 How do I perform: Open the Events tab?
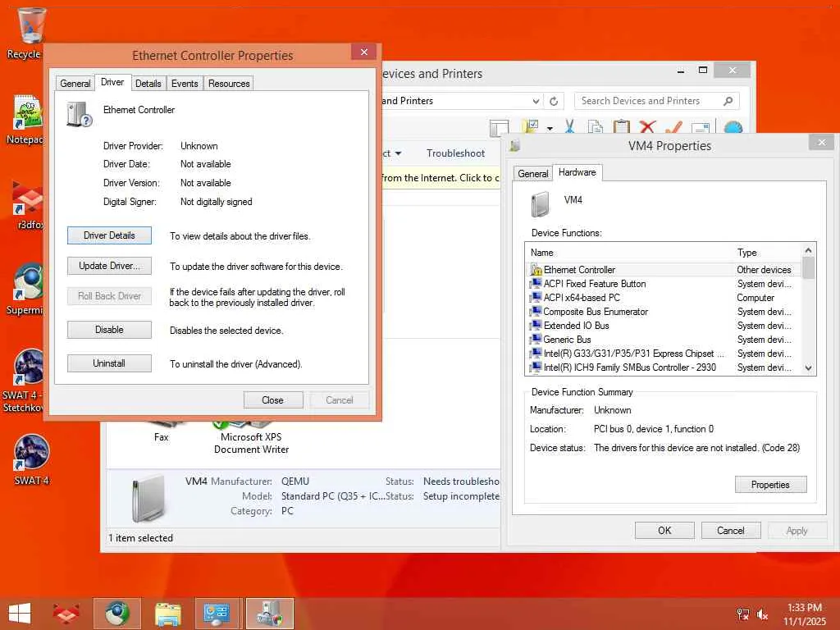(x=185, y=84)
